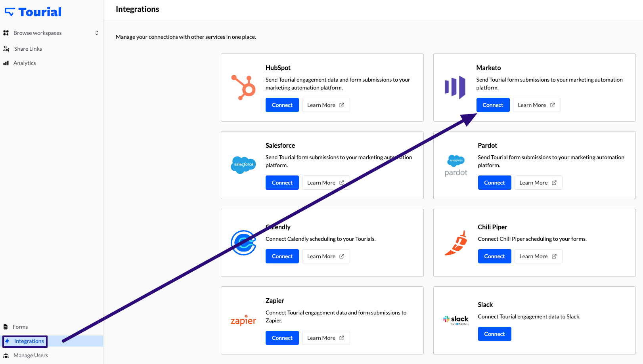Image resolution: width=643 pixels, height=364 pixels.
Task: Connect the HubSpot integration
Action: (282, 105)
